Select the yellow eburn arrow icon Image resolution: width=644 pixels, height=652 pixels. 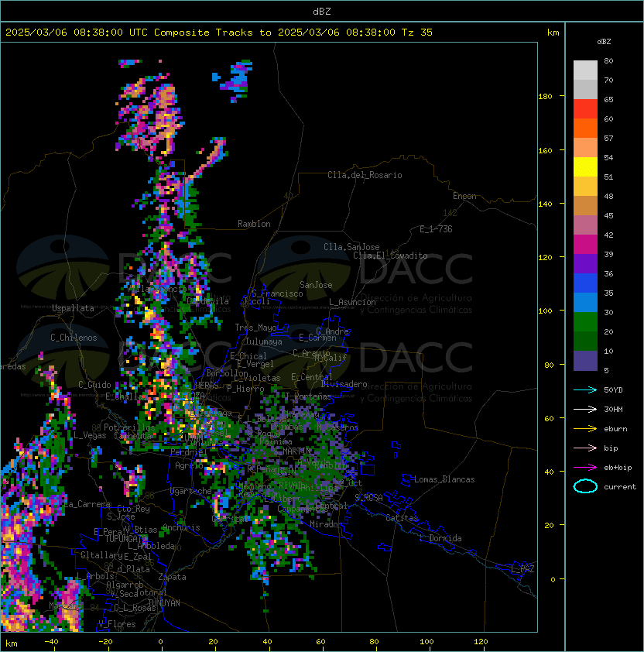(585, 429)
